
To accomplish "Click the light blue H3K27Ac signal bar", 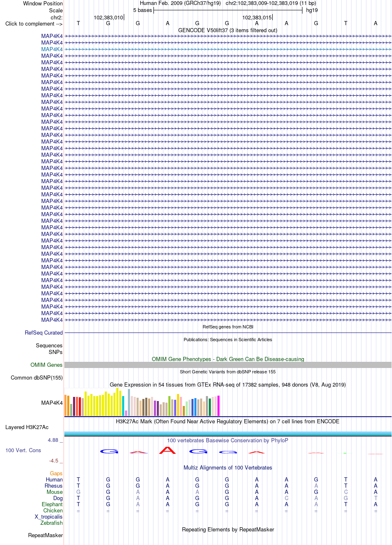I will click(x=228, y=433).
